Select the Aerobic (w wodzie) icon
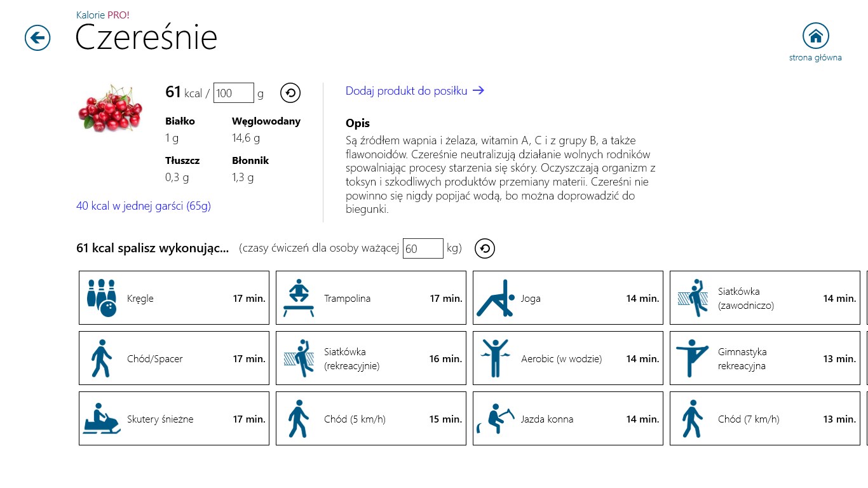868x488 pixels. (496, 358)
